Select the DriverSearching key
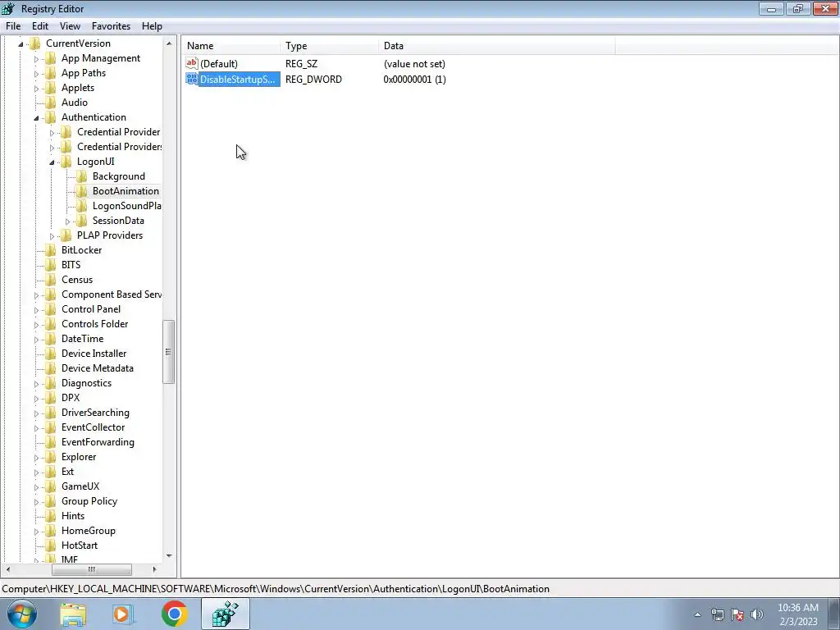 tap(95, 413)
